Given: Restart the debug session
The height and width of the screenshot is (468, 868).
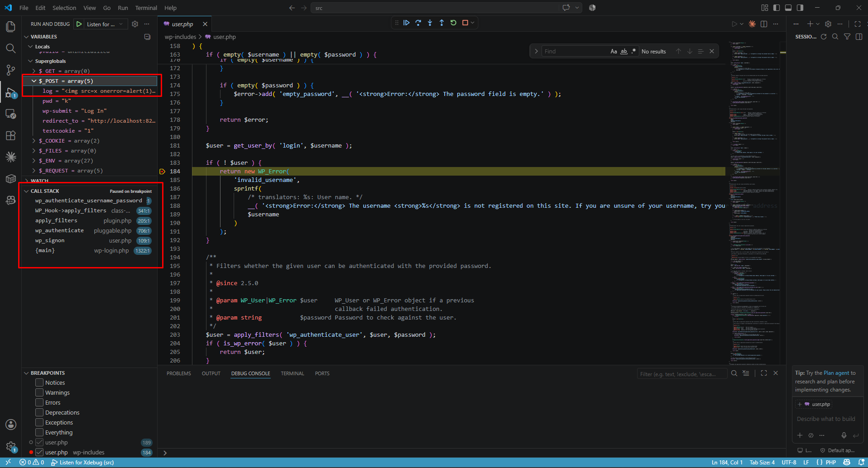Looking at the screenshot, I should [453, 23].
